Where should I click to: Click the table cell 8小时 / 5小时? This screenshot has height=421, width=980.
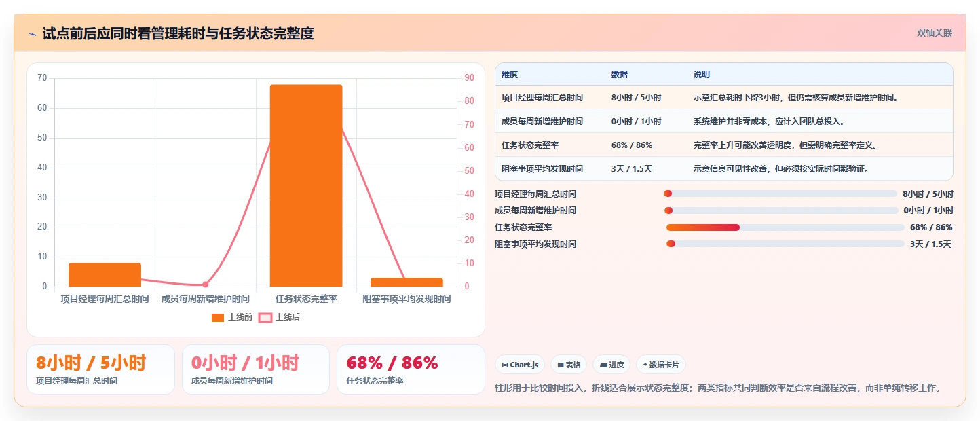click(x=636, y=98)
